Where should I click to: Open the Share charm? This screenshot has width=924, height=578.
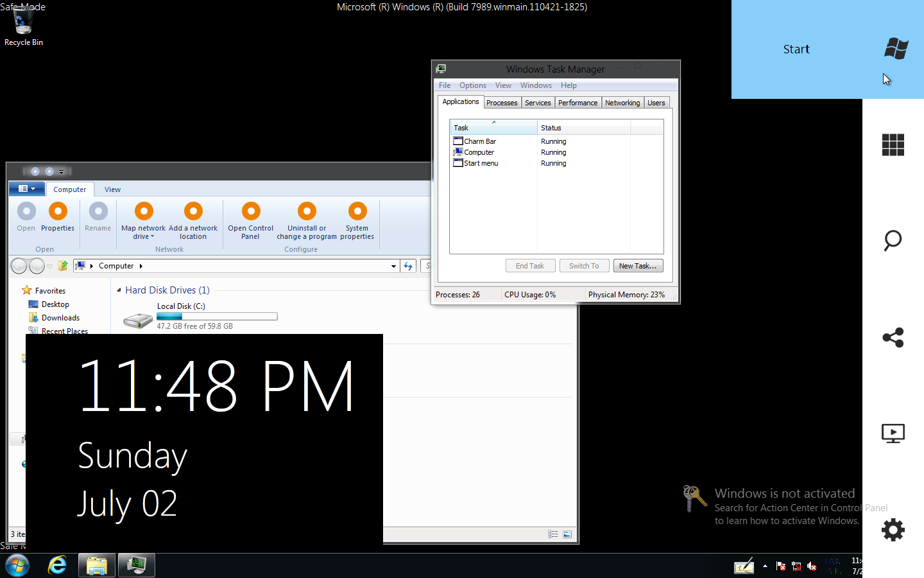(893, 338)
